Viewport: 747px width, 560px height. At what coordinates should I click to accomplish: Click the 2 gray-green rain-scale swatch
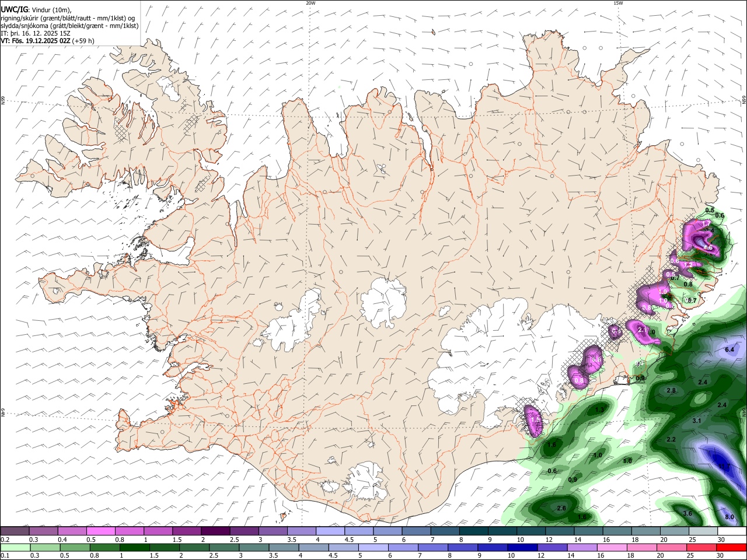click(x=194, y=547)
